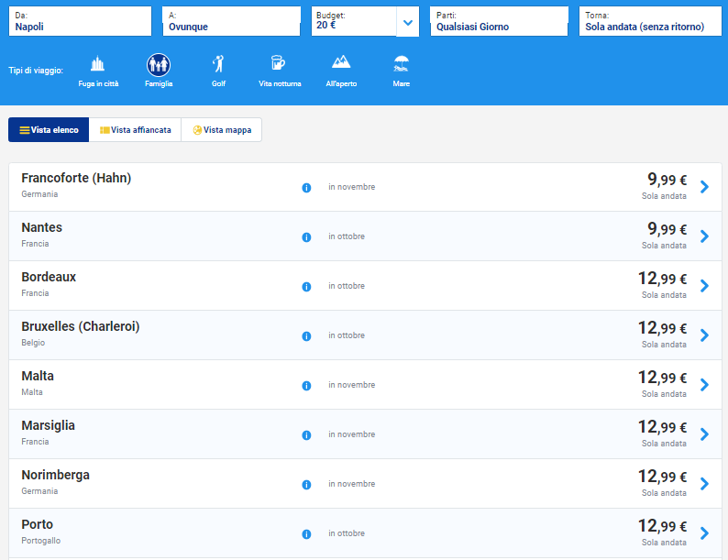Open Porto flight details chevron
Screen dimensions: 728x560
click(704, 533)
